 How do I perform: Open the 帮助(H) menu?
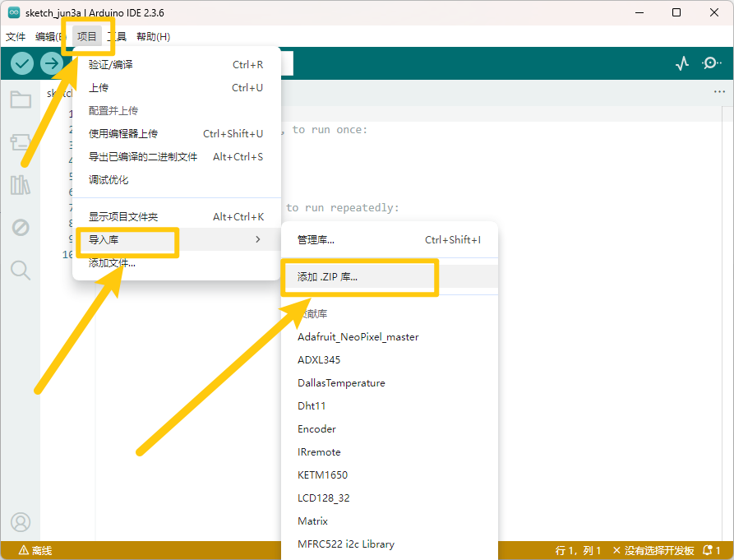(153, 36)
